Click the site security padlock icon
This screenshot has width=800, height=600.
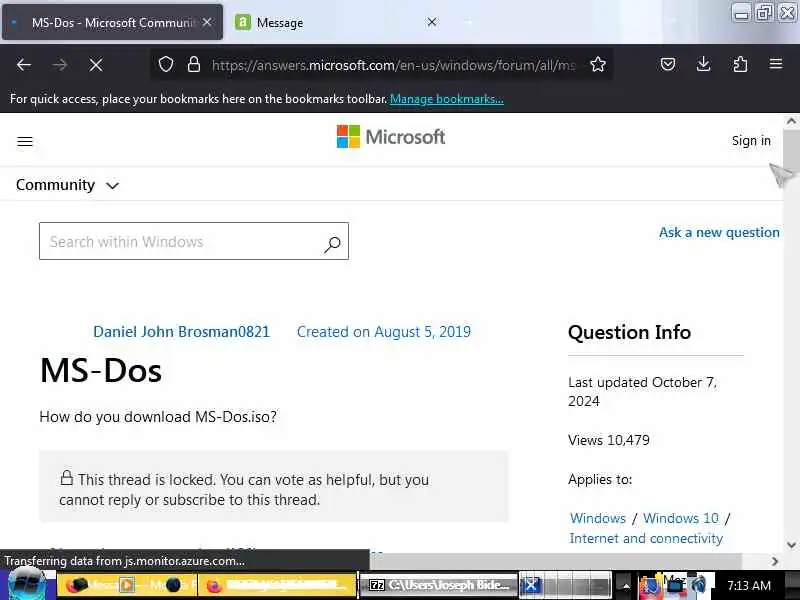pyautogui.click(x=194, y=65)
